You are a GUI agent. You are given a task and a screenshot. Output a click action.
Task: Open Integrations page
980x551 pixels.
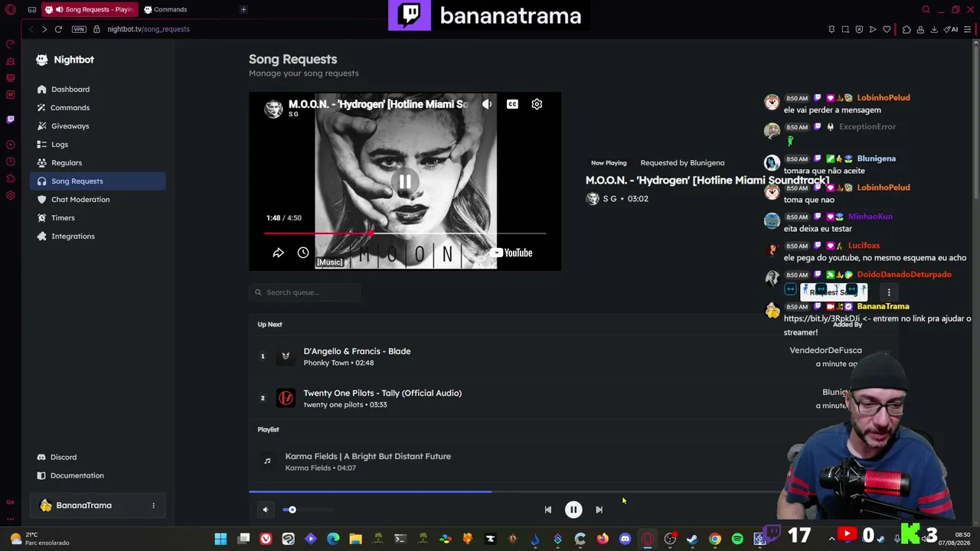pos(97,236)
